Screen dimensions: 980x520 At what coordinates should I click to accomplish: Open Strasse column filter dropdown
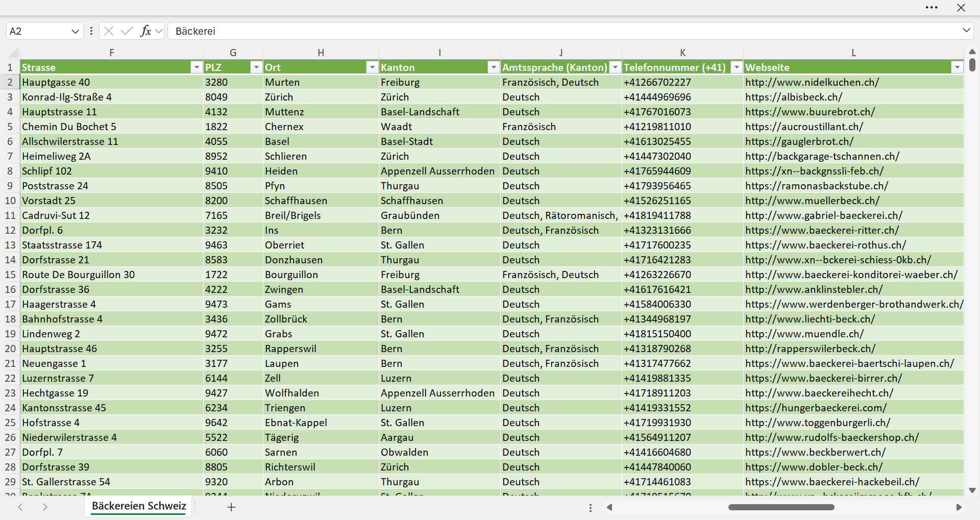coord(197,67)
